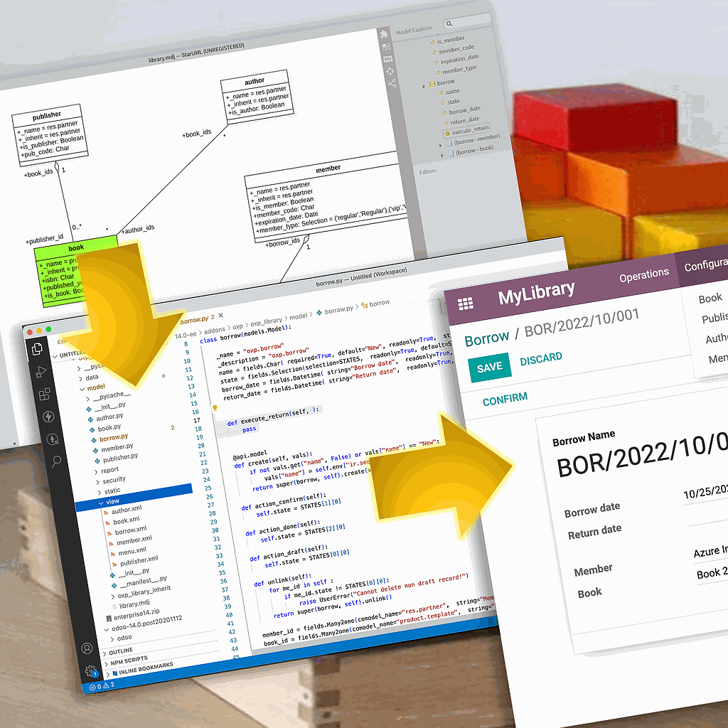
Task: Click StarUML toolbox icon below puzzle
Action: click(386, 47)
